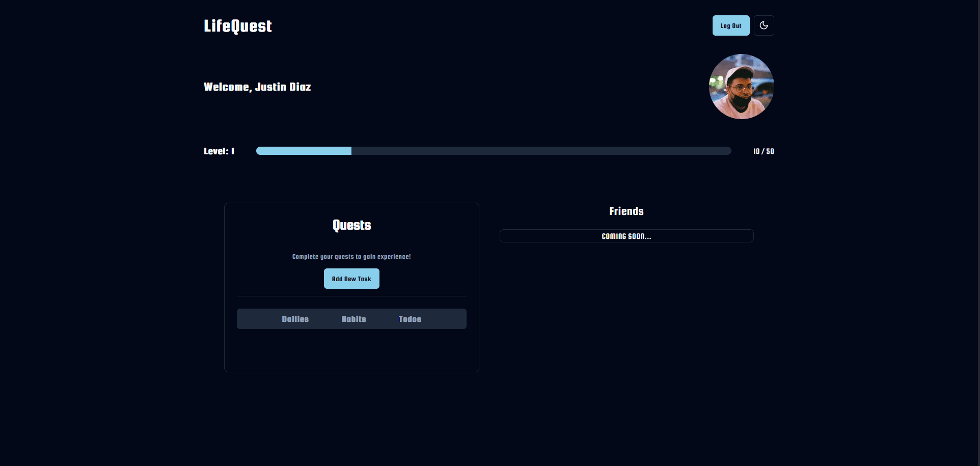The width and height of the screenshot is (980, 466).
Task: Click the Log Out button
Action: [730, 25]
